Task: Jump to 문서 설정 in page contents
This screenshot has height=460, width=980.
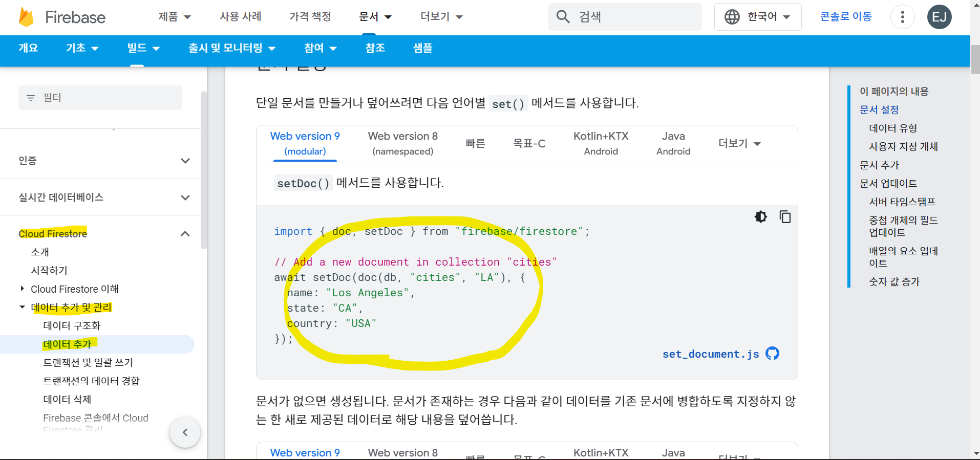Action: point(879,110)
